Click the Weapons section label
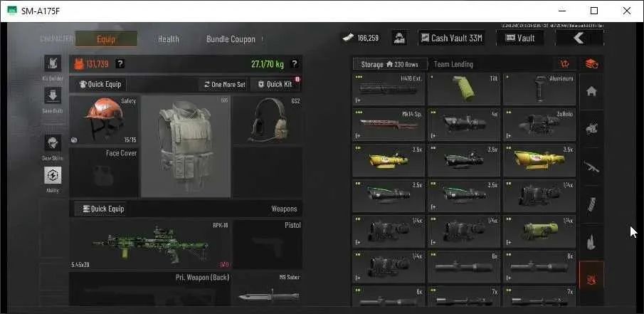Viewport: 644px width, 314px height. (284, 209)
